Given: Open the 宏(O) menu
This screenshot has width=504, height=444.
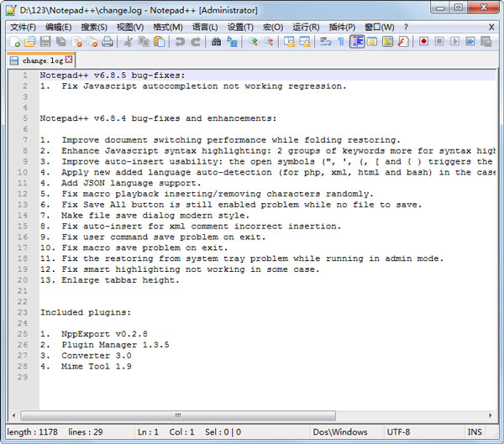Looking at the screenshot, I should click(273, 28).
